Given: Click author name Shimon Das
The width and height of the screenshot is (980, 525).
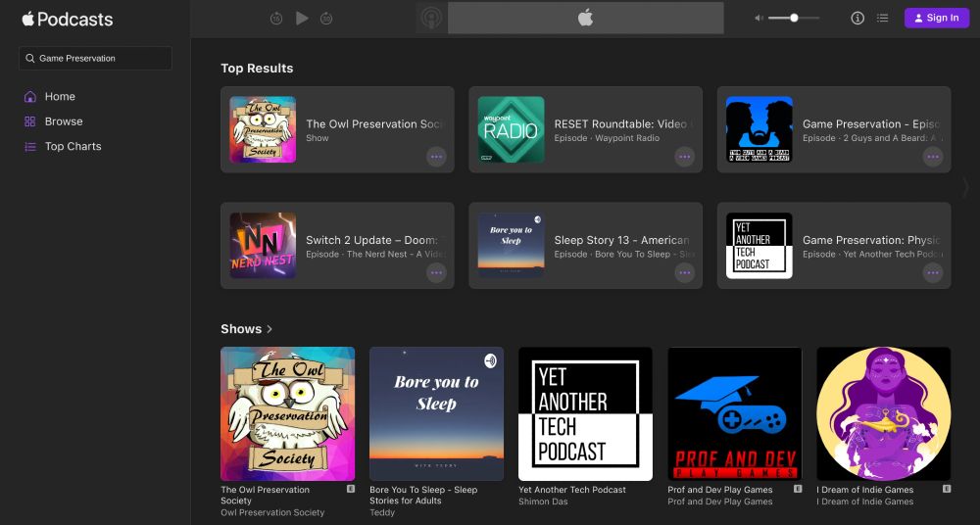Looking at the screenshot, I should click(543, 501).
